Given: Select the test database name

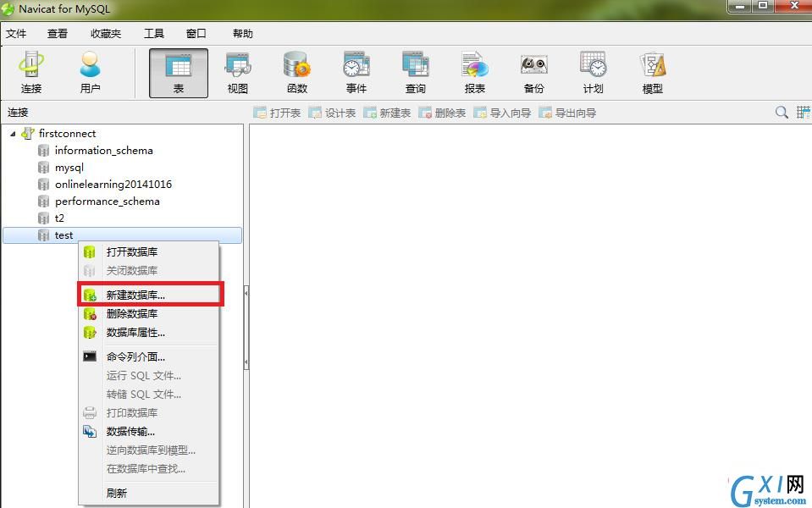Looking at the screenshot, I should (64, 235).
